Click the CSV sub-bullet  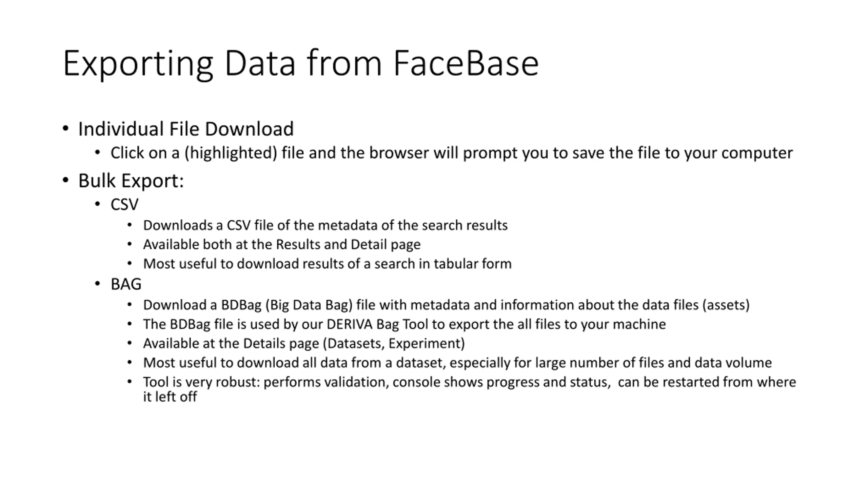point(124,205)
